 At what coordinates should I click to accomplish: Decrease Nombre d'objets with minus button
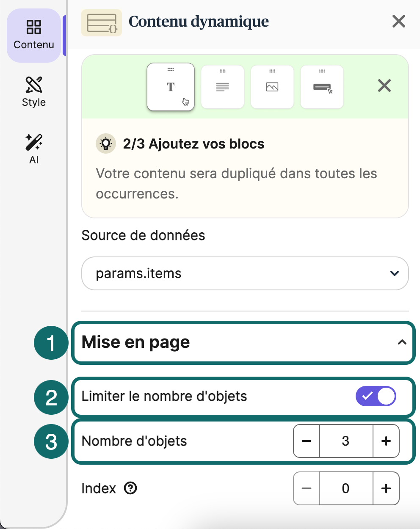coord(307,441)
